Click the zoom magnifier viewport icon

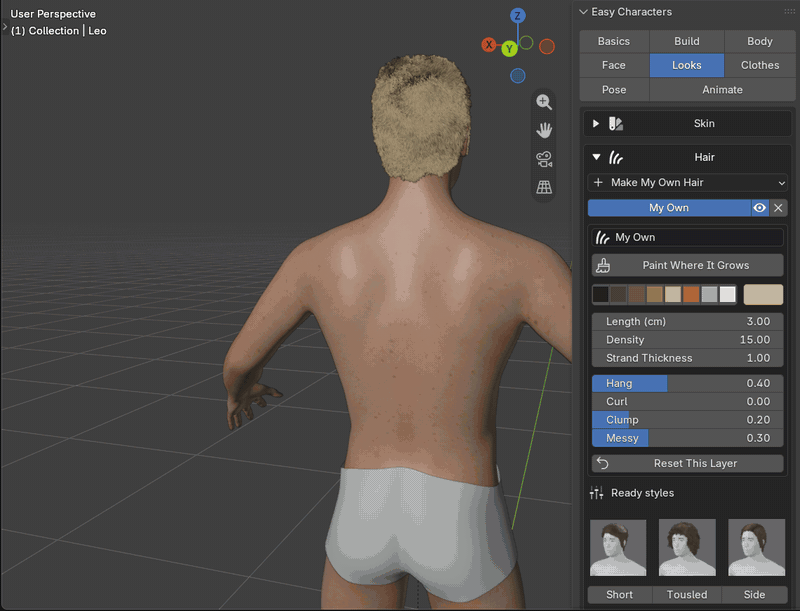(x=544, y=102)
